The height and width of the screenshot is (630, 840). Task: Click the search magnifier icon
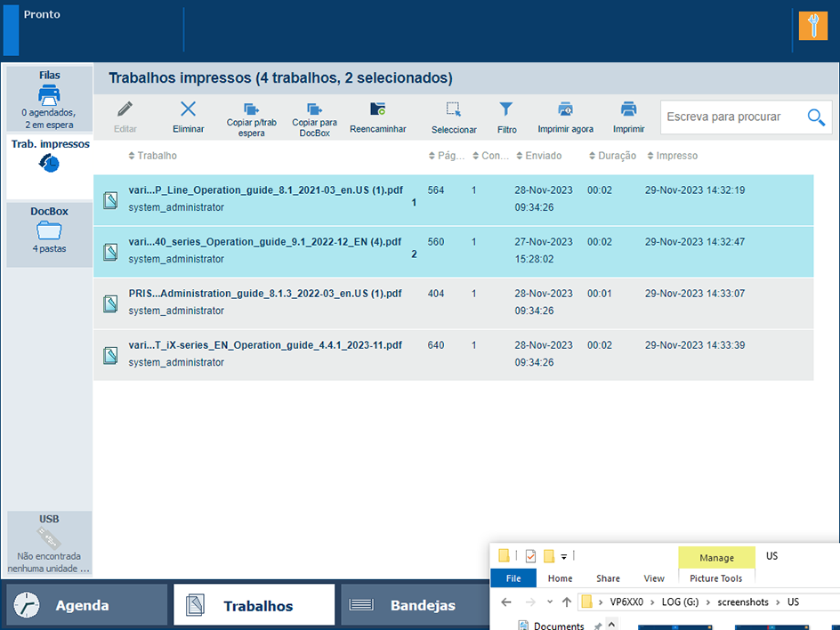(815, 117)
